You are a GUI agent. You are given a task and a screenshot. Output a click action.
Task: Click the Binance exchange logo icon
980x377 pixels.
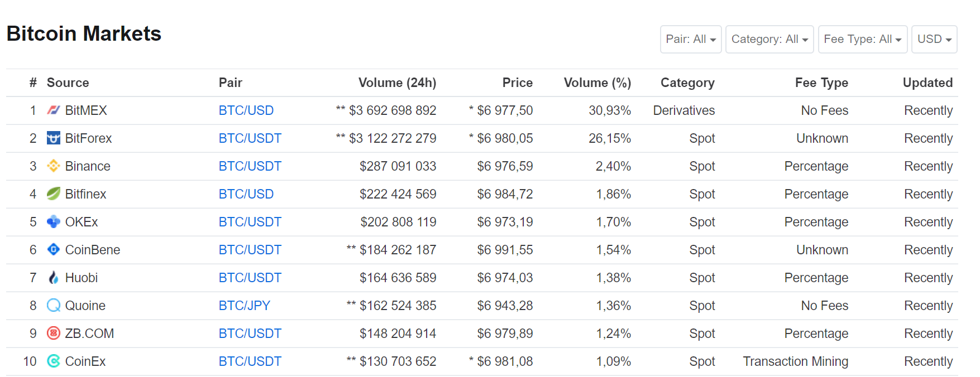pyautogui.click(x=53, y=166)
